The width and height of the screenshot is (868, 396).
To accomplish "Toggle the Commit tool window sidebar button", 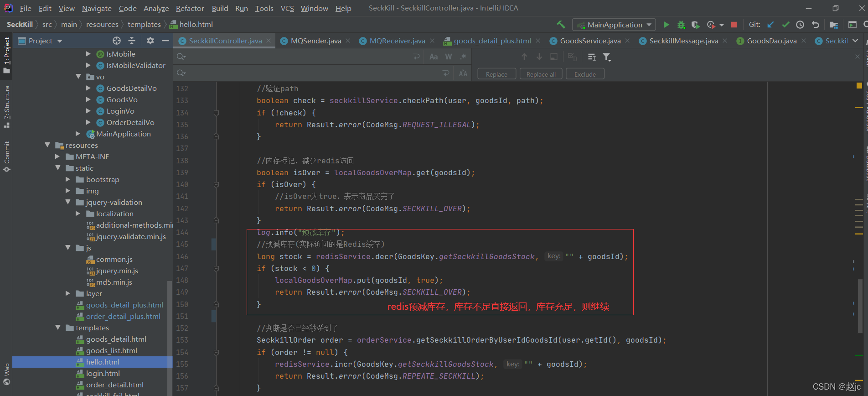I will (x=6, y=156).
